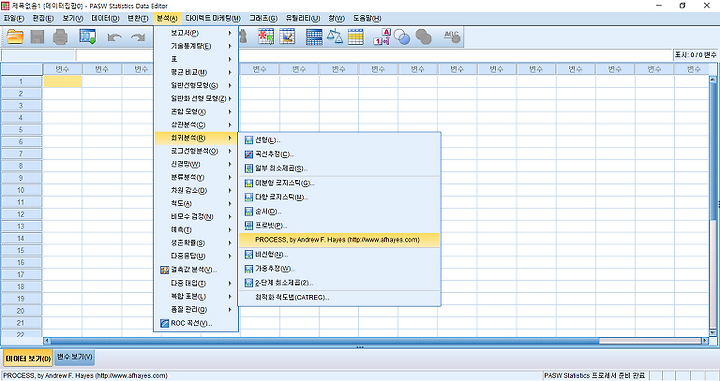
Task: Click the Redo arrow icon
Action: coord(138,37)
